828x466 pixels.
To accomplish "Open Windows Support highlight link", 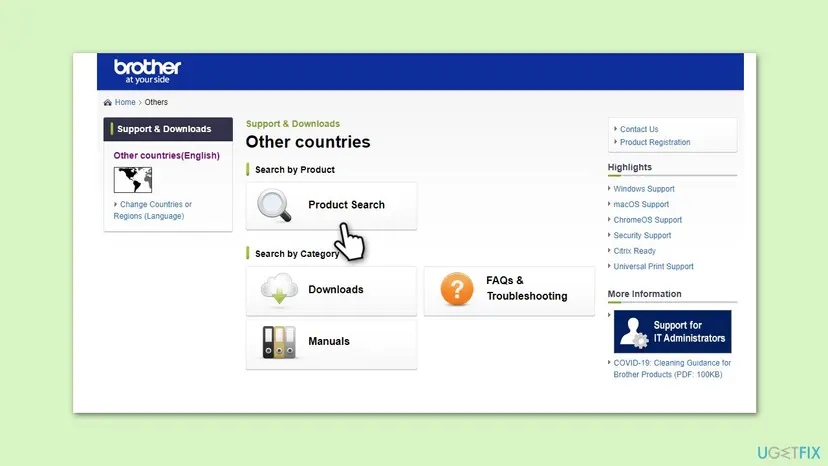I will coord(644,189).
